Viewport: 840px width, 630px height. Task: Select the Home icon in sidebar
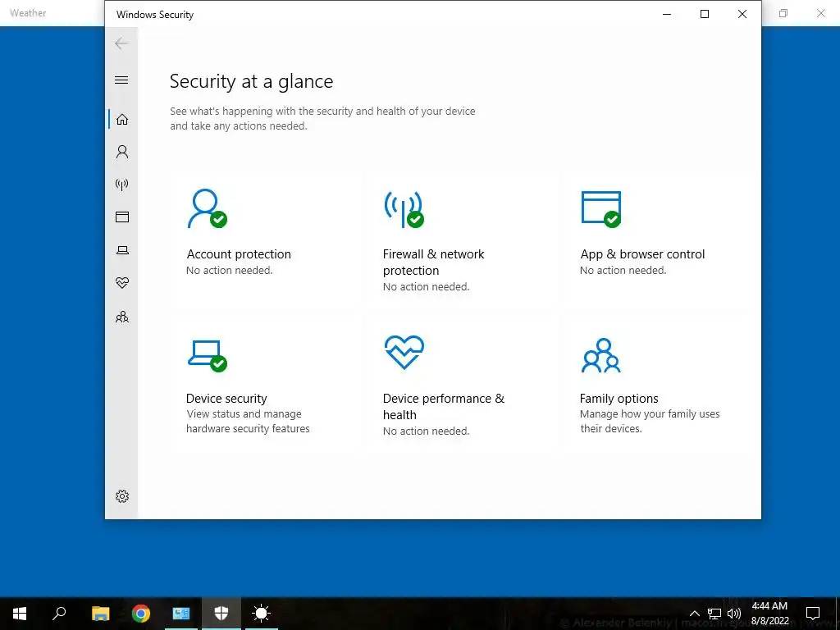click(x=122, y=119)
